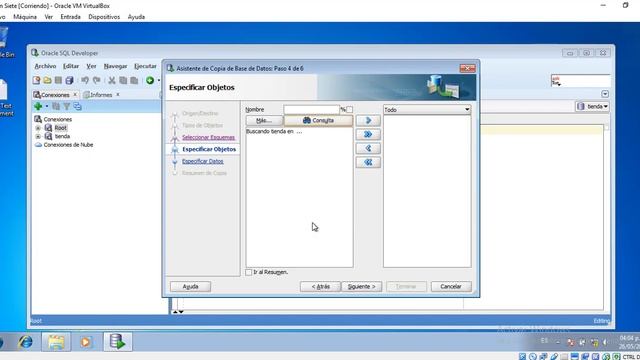This screenshot has height=360, width=640.
Task: Click the Consulta search button
Action: (x=318, y=120)
